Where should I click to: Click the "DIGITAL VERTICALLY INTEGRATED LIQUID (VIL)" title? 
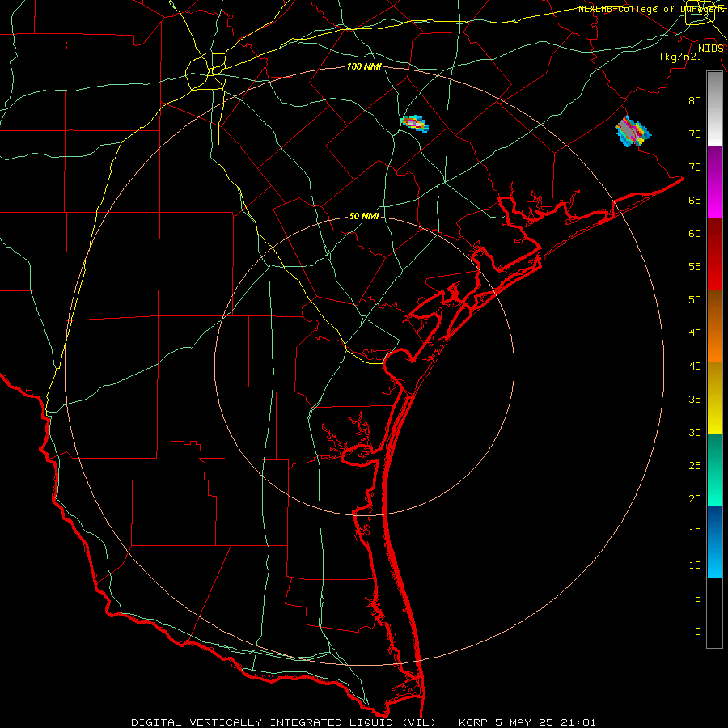[284, 722]
